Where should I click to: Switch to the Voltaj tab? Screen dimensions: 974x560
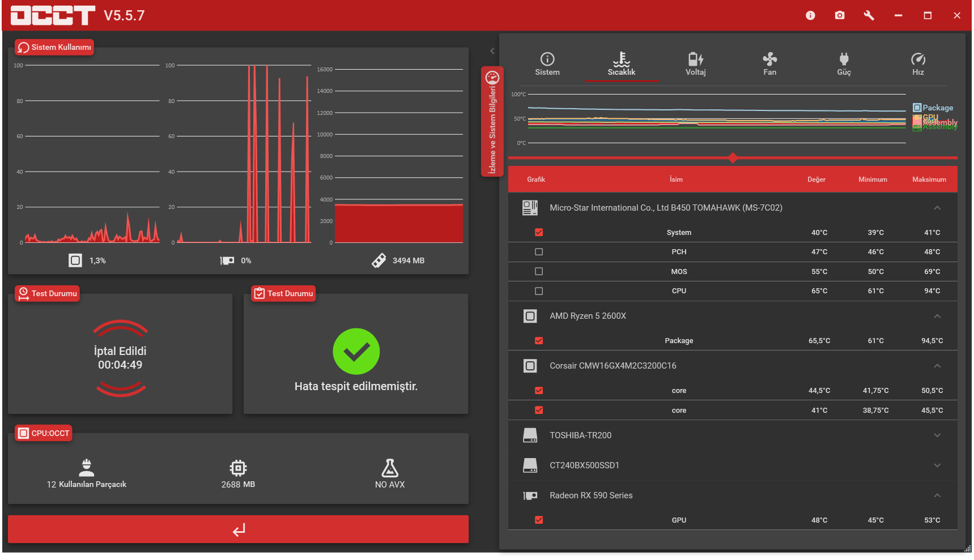coord(696,64)
